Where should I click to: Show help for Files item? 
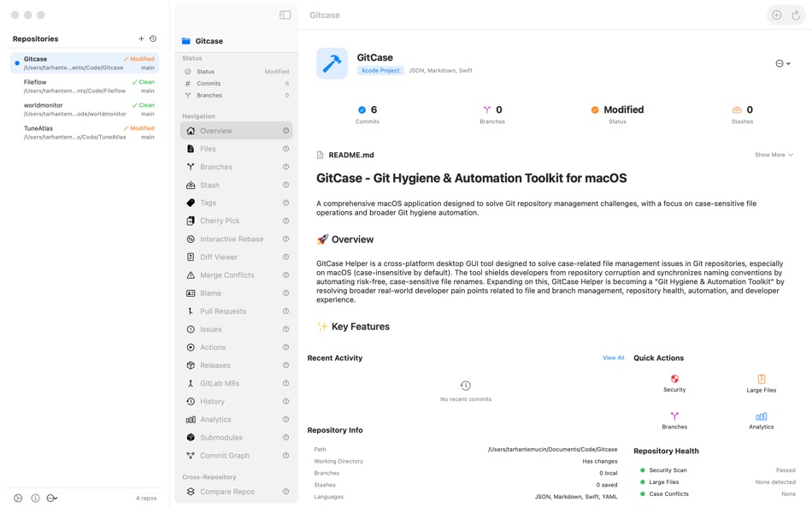(285, 149)
